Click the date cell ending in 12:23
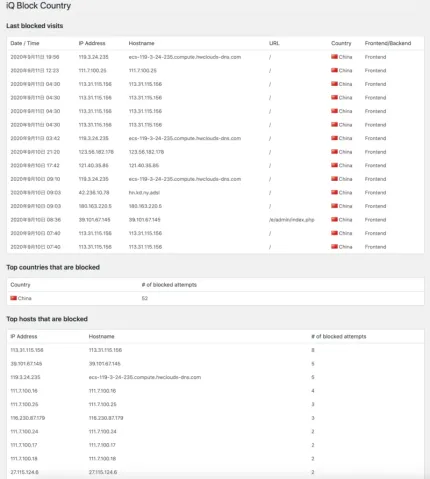430x479 pixels. [x=35, y=70]
